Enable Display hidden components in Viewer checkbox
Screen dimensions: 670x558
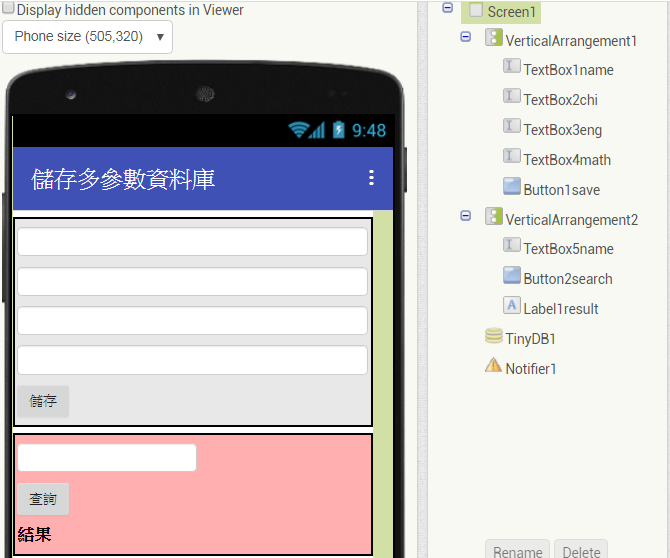(x=8, y=8)
